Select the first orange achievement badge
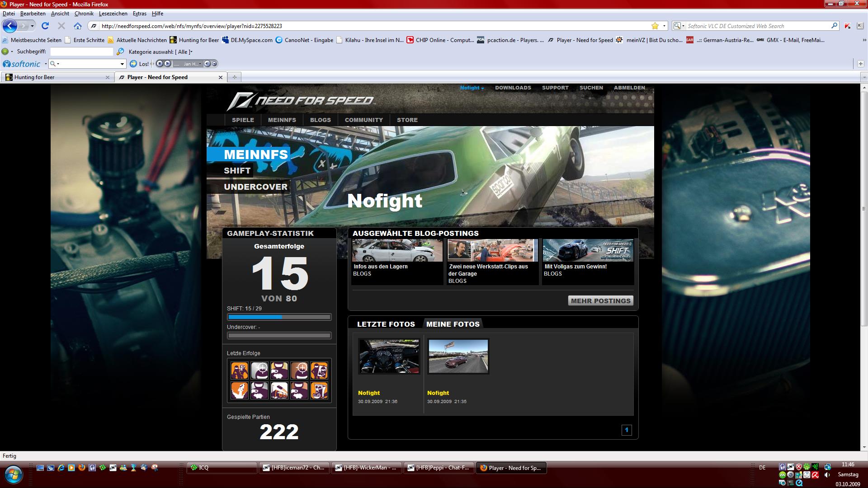Viewport: 868px width, 488px height. (x=239, y=371)
